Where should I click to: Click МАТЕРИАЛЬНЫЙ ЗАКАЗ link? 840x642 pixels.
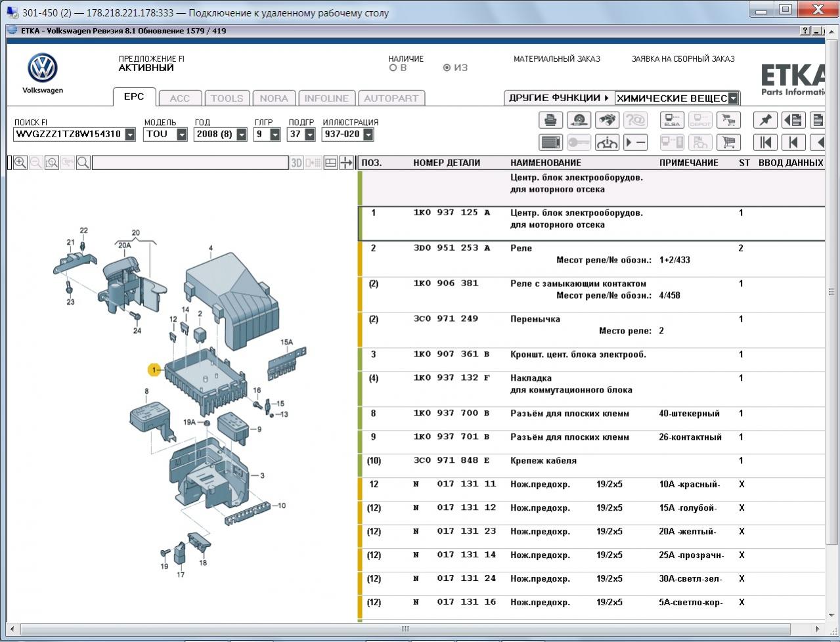click(x=557, y=59)
